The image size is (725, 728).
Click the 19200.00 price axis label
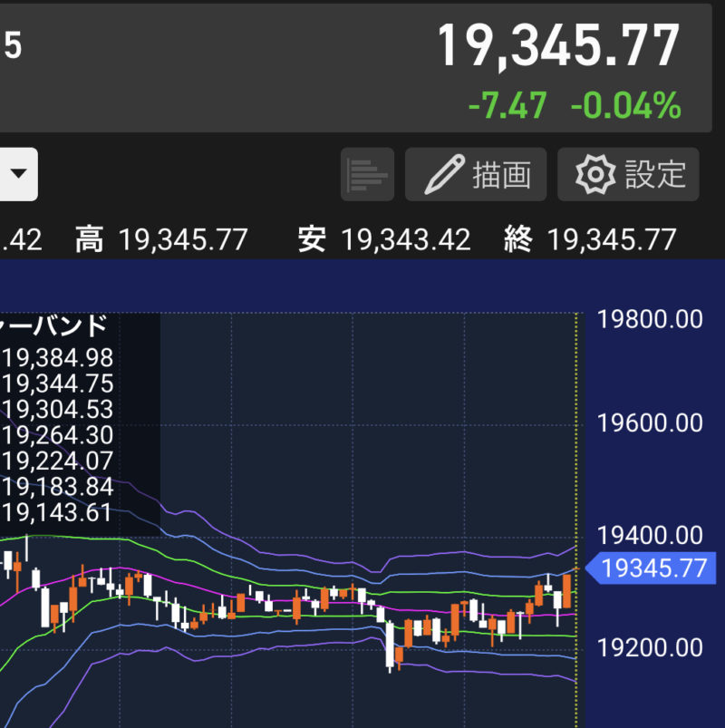pyautogui.click(x=650, y=647)
